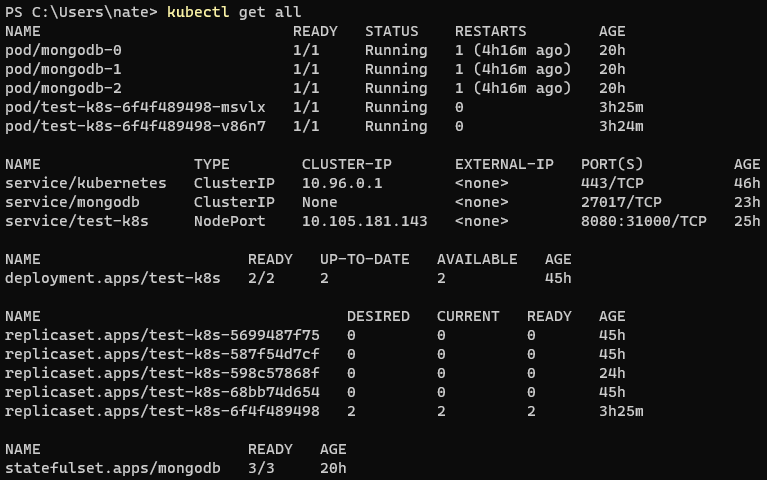Select pod/mongodb-0 name text
The width and height of the screenshot is (767, 480).
(63, 50)
